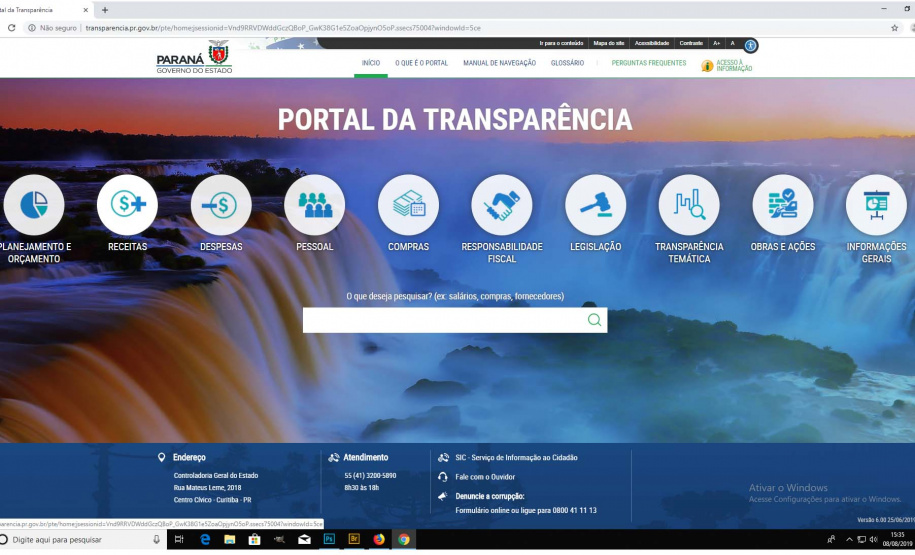Click the PORTAL DA TRANSPARÊNCIA heading

click(x=455, y=120)
